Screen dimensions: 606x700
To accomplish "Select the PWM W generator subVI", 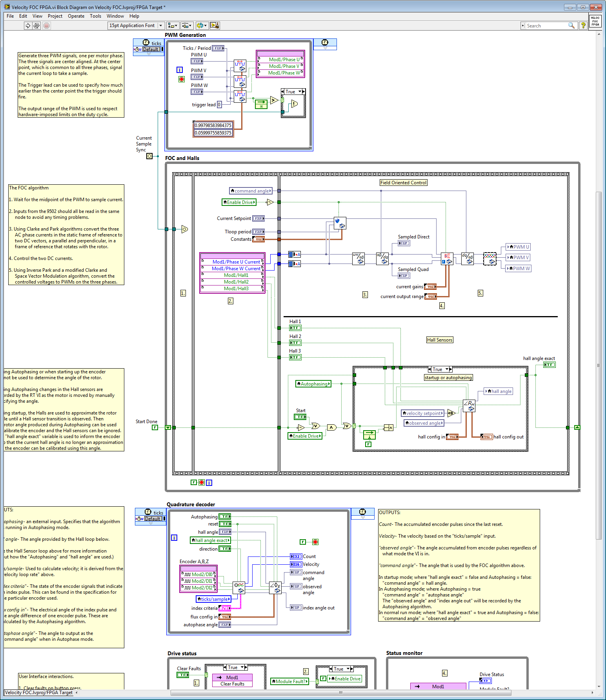I will click(x=240, y=96).
